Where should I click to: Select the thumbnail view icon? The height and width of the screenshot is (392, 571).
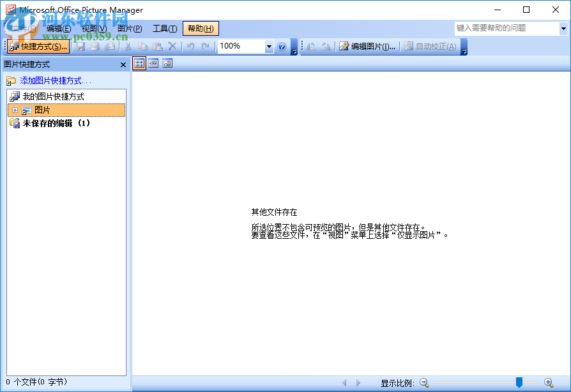pos(139,63)
